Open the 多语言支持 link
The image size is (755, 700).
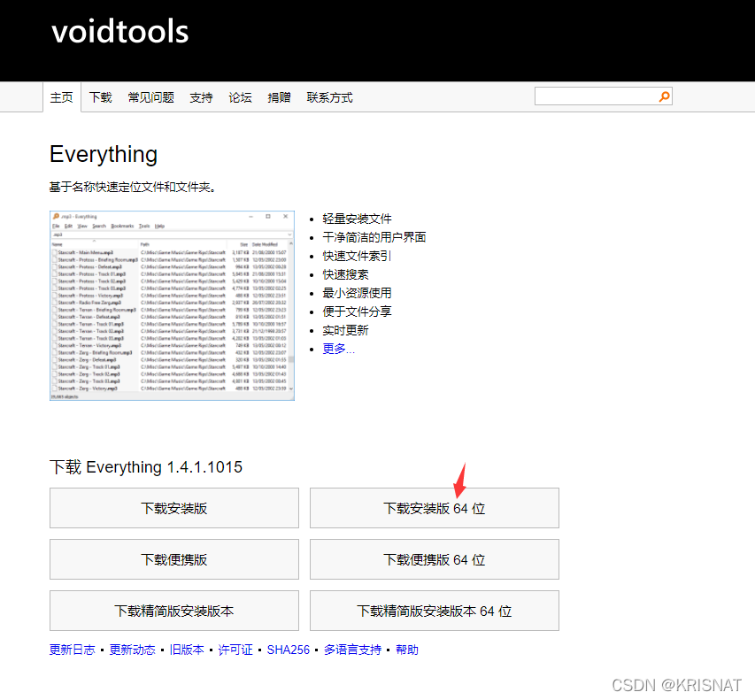pyautogui.click(x=352, y=650)
